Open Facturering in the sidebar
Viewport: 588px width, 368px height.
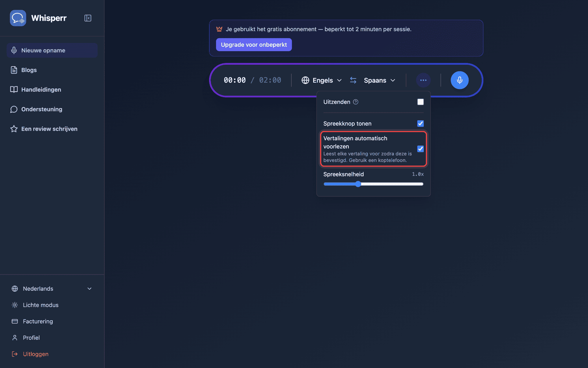52,321
